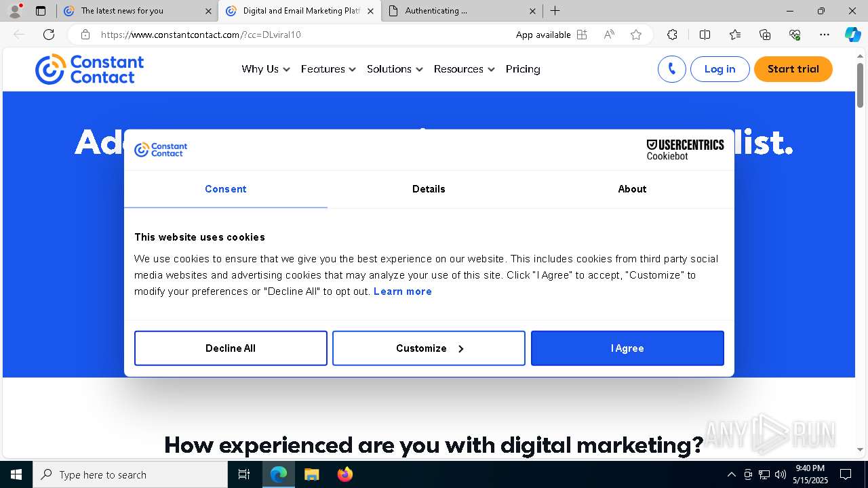This screenshot has width=868, height=488.
Task: Click the Decline All button
Action: pos(231,348)
